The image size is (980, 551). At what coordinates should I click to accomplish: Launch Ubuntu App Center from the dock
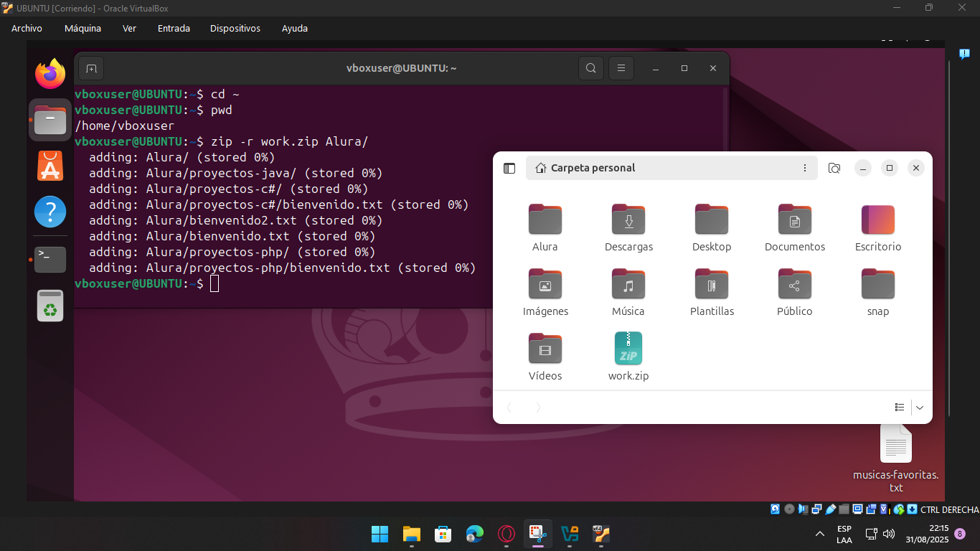click(x=50, y=166)
